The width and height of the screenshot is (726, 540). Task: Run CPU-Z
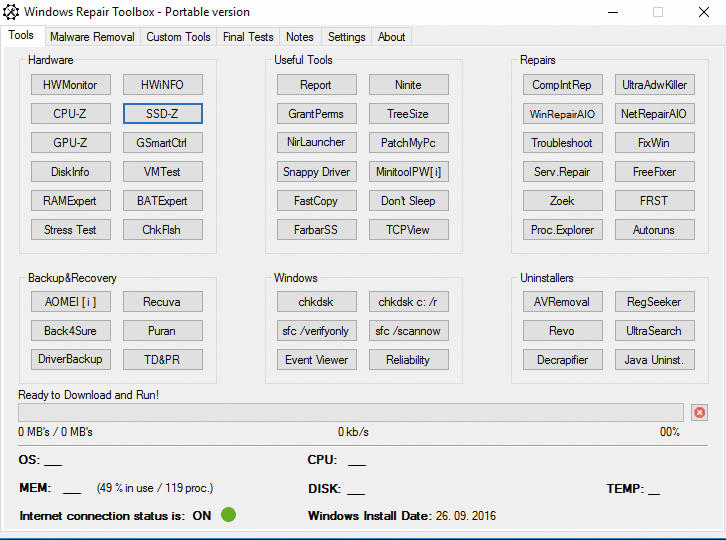click(71, 113)
